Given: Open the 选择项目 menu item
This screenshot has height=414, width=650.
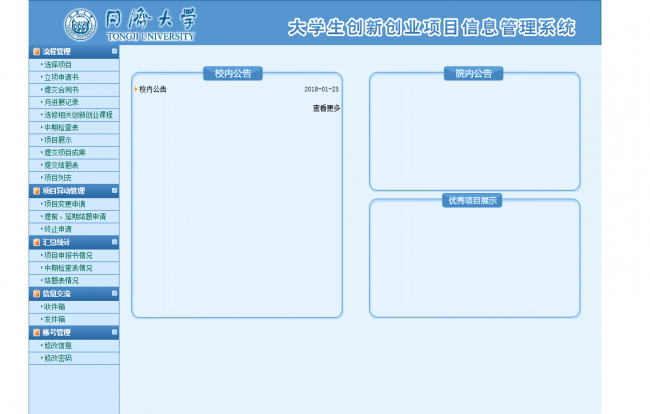Looking at the screenshot, I should click(x=58, y=64).
